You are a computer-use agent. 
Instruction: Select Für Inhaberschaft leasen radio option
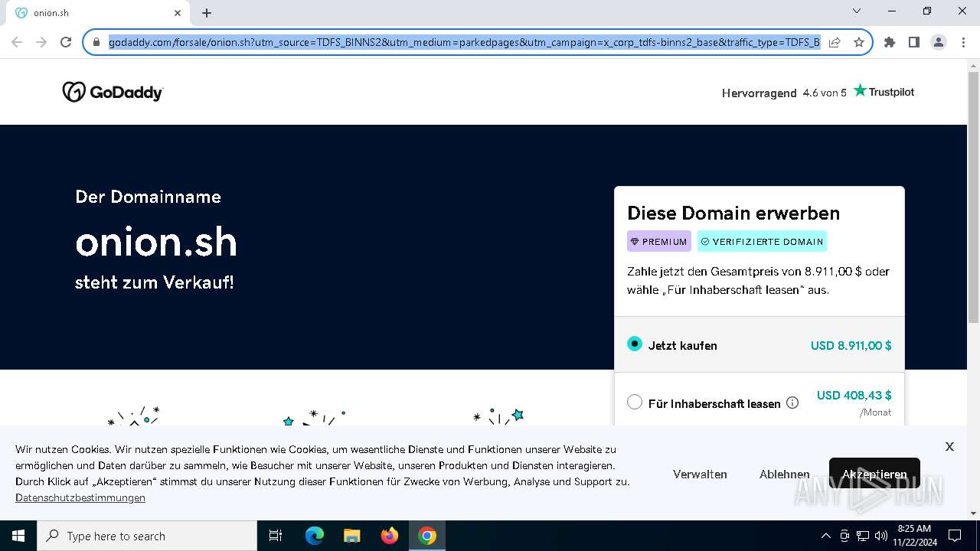pos(635,402)
